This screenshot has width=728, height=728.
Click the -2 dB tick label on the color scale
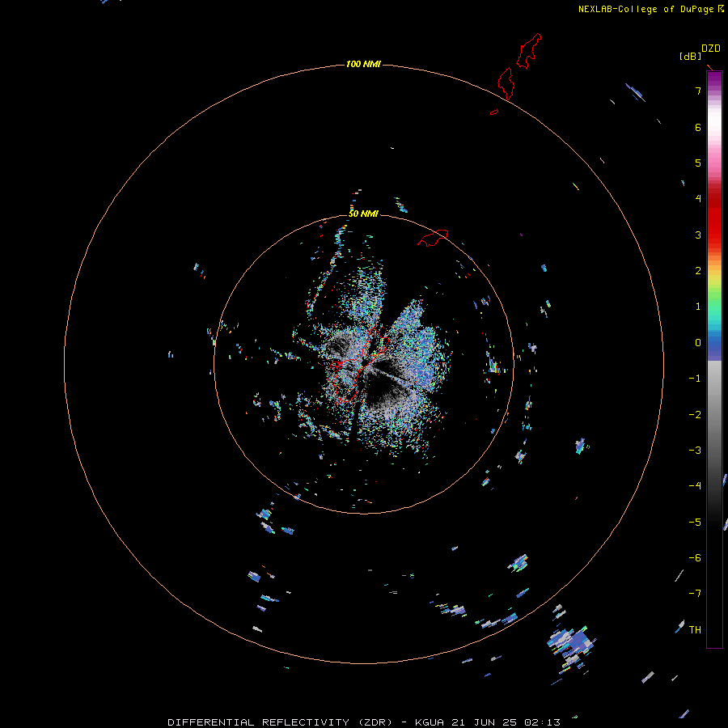[x=695, y=415]
